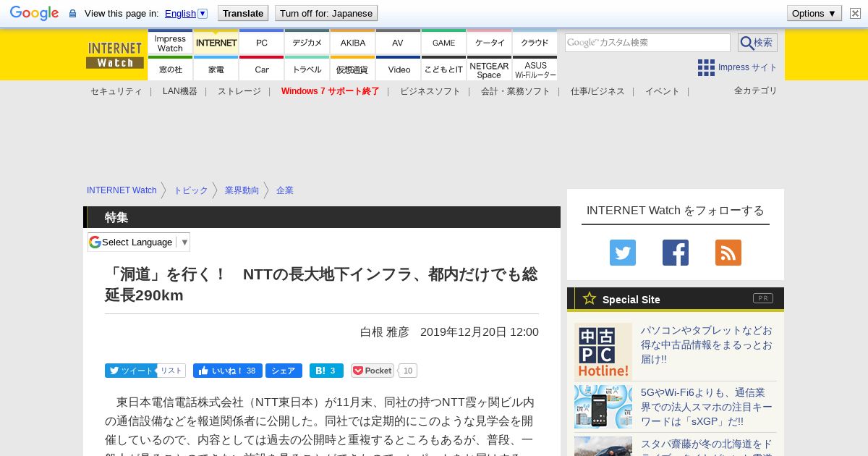
Task: Click the English language link
Action: (180, 13)
